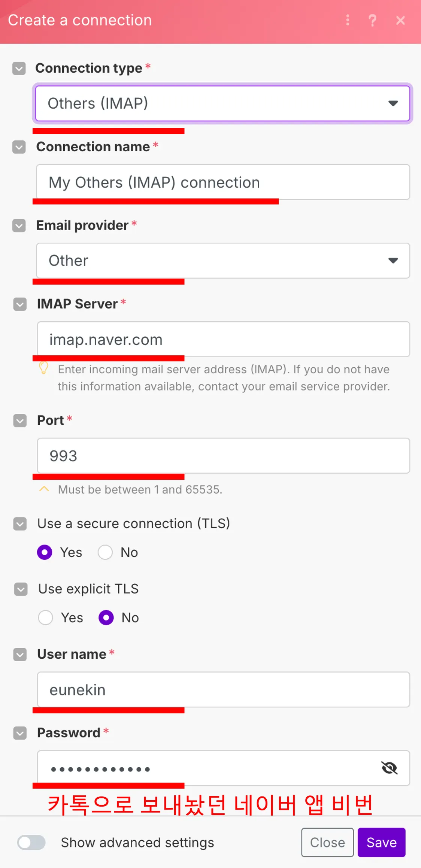Reveal password with the crossed eye icon
This screenshot has height=868, width=421.
point(390,768)
